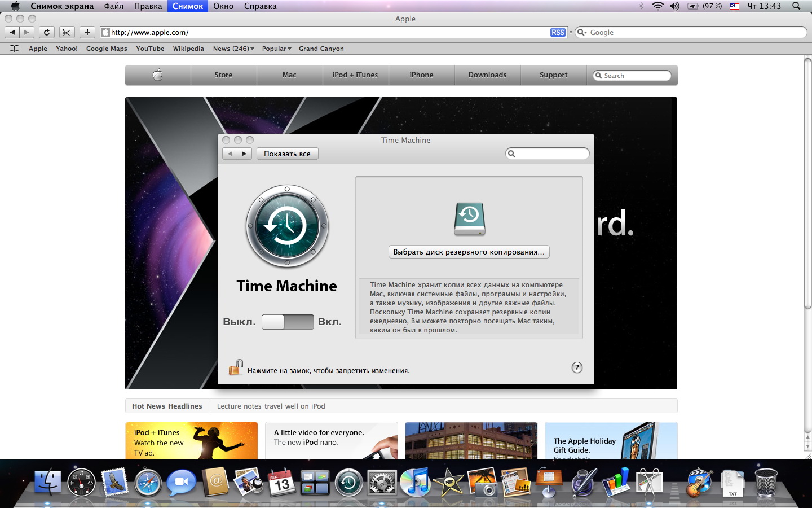Open the YouTube bookmark
The image size is (812, 508).
(x=150, y=49)
